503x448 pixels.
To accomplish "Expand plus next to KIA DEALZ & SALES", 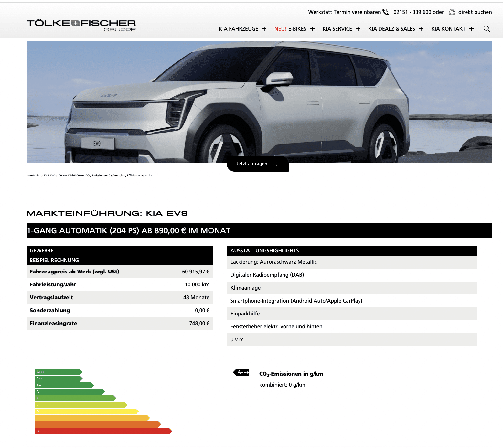I will [x=421, y=29].
